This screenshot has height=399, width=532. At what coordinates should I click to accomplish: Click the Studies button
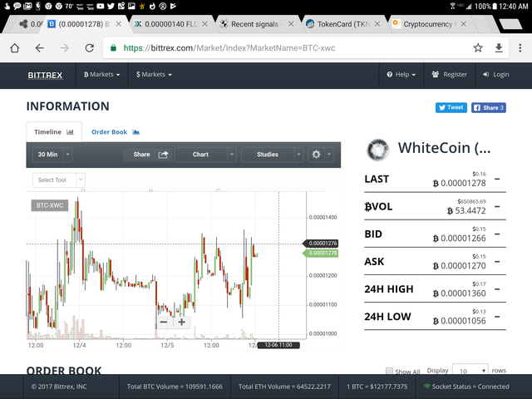[x=268, y=155]
